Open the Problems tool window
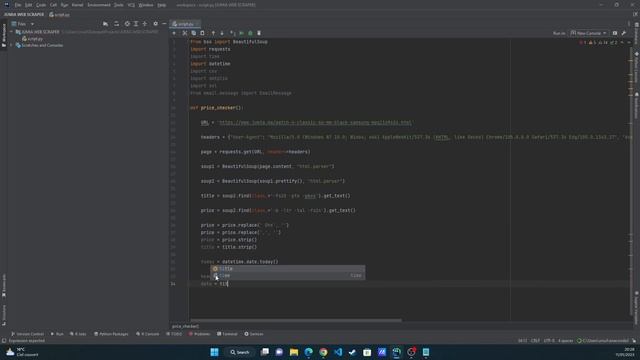The width and height of the screenshot is (640, 360). (200, 334)
